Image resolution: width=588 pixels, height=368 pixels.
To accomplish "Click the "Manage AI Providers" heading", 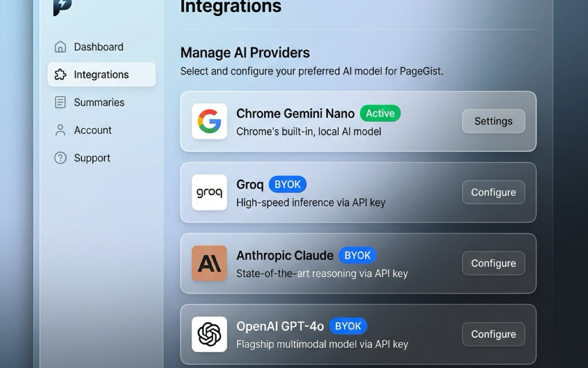I will (x=245, y=53).
